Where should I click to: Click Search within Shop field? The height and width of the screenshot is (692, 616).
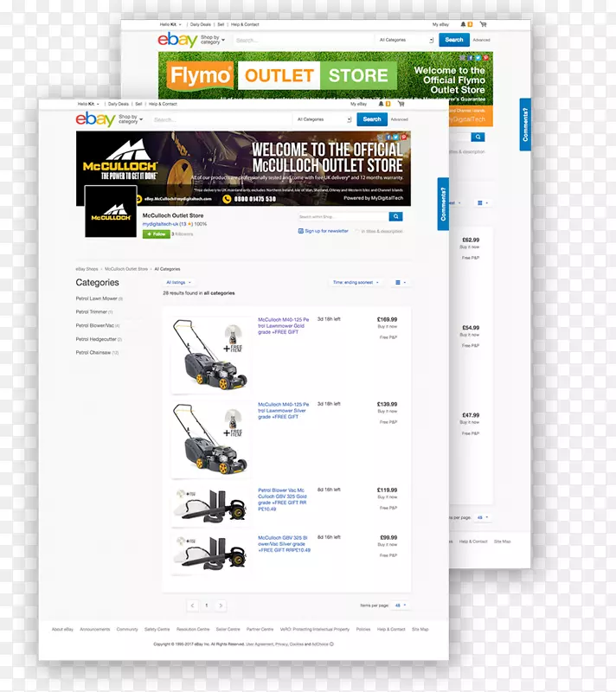click(343, 217)
